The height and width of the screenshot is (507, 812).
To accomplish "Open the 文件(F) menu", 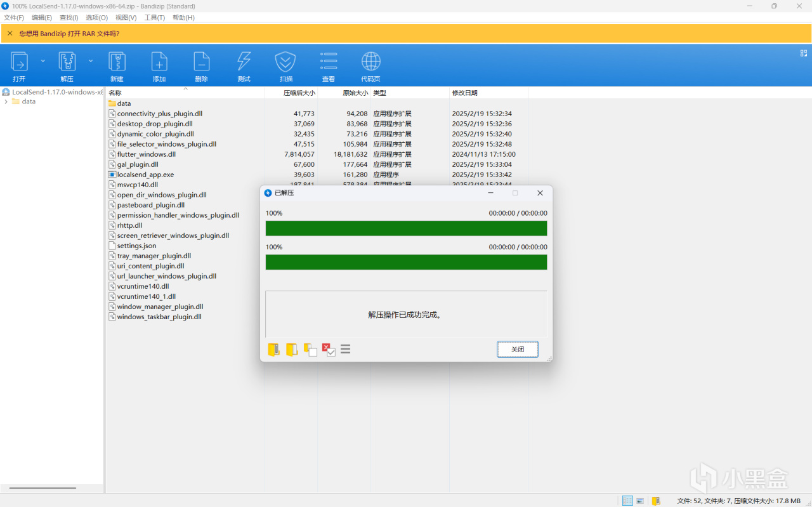I will click(14, 18).
